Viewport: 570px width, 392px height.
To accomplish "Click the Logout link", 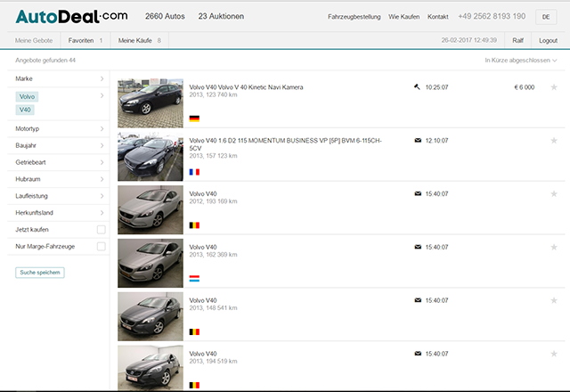I will coord(549,40).
